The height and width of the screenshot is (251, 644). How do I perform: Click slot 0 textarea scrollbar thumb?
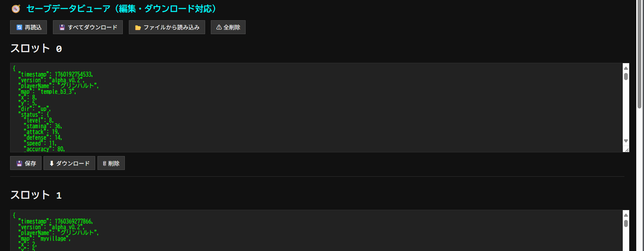coord(626,77)
